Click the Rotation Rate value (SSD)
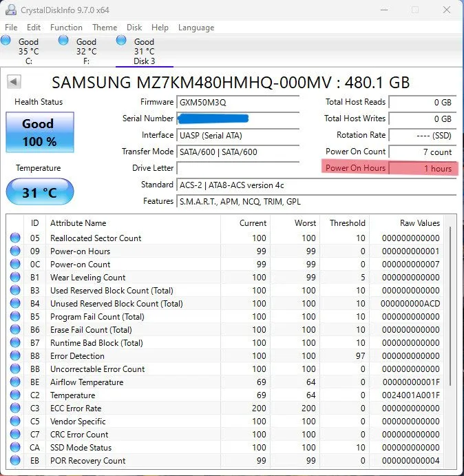The width and height of the screenshot is (464, 476). click(x=423, y=136)
